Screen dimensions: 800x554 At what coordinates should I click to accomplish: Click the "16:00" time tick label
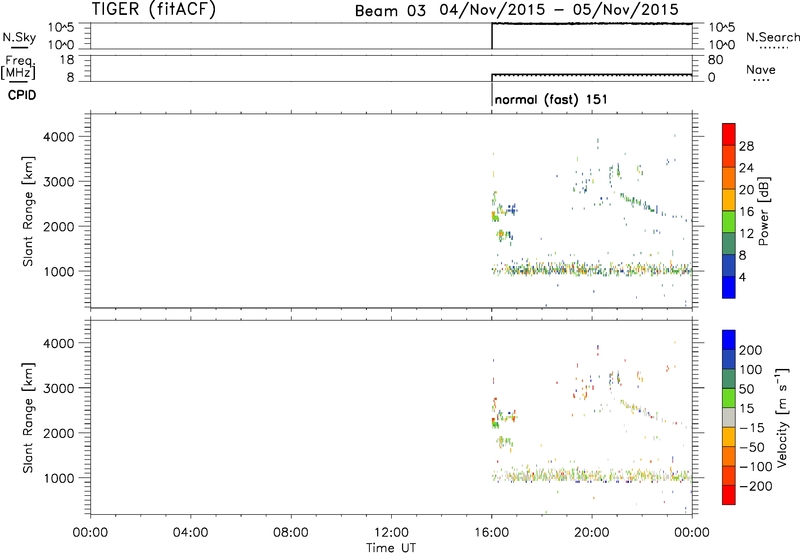click(x=491, y=533)
